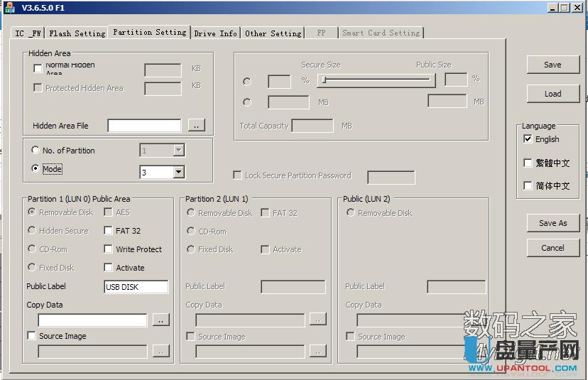Browse for Partition 1 Copy Data
This screenshot has height=380, width=588.
161,320
